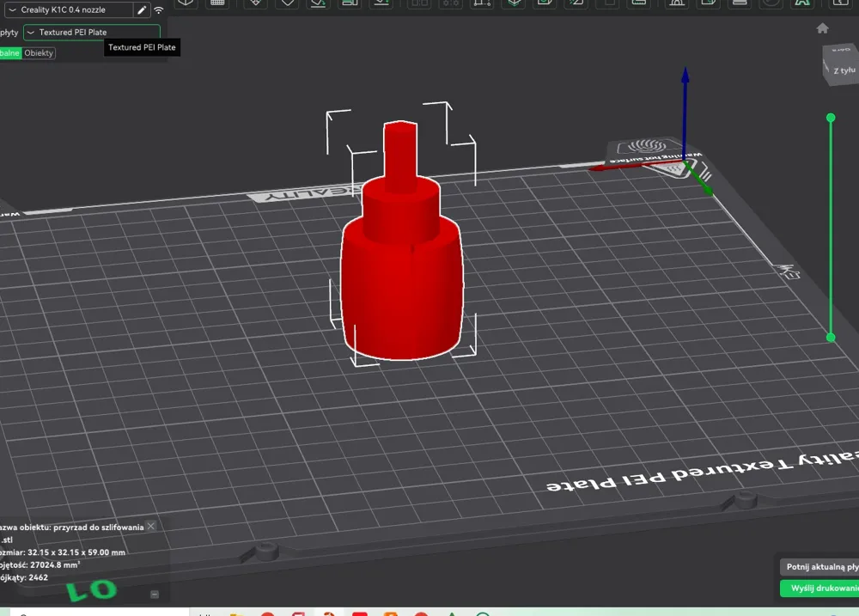The height and width of the screenshot is (616, 859).
Task: Switch to the Globalne tab
Action: pyautogui.click(x=9, y=53)
